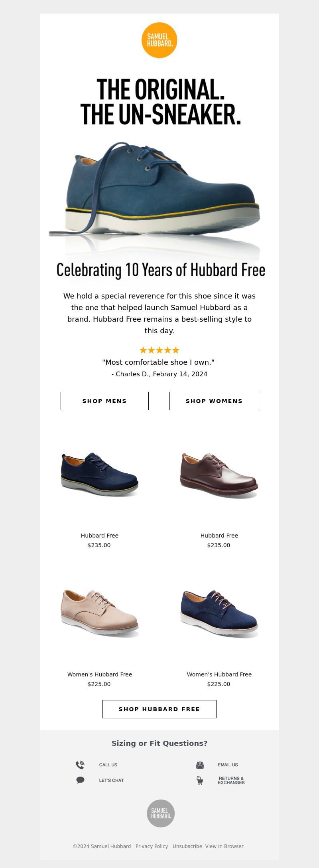Image resolution: width=319 pixels, height=868 pixels.
Task: Select the beige Women's Hubbard Free shoe
Action: [100, 613]
